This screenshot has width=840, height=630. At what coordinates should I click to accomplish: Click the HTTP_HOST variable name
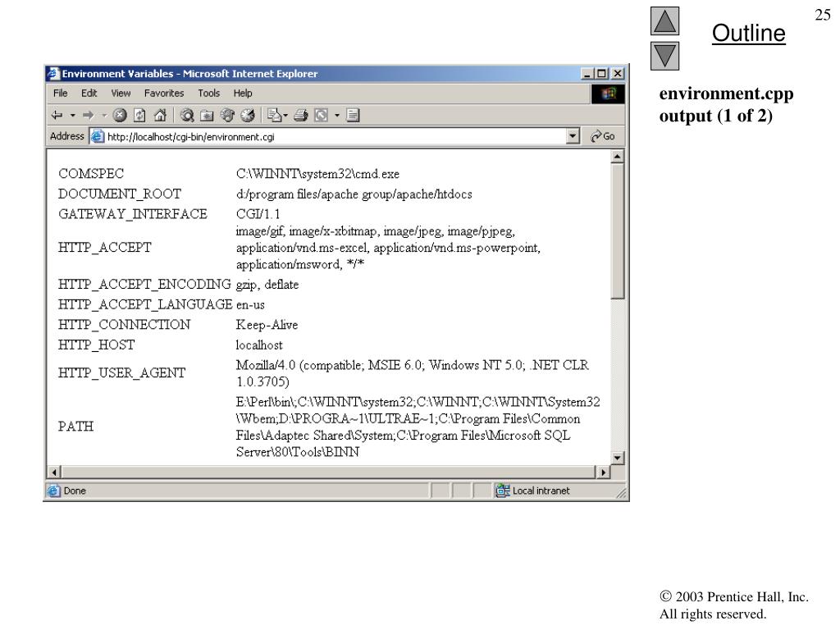tap(97, 345)
